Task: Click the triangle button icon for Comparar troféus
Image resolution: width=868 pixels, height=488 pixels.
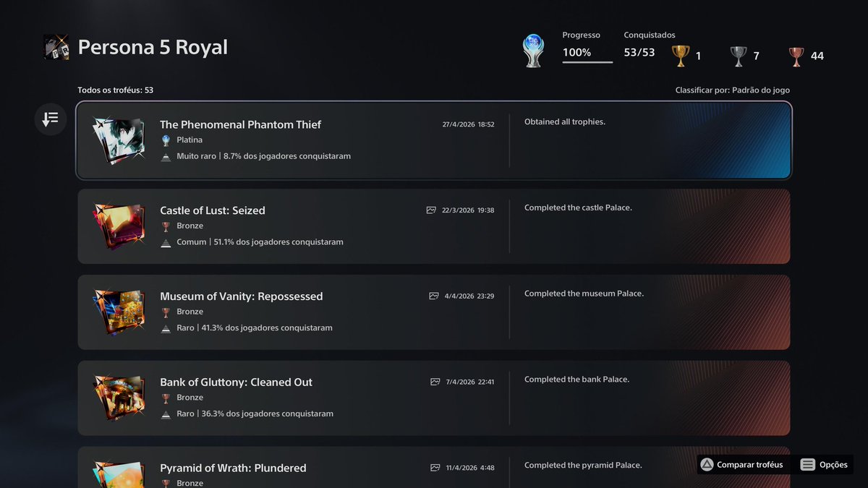Action: (707, 465)
